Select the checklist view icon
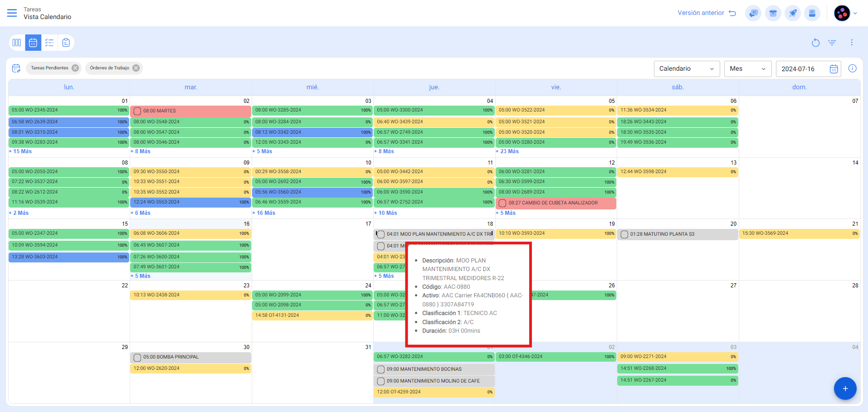This screenshot has width=868, height=412. (x=49, y=43)
